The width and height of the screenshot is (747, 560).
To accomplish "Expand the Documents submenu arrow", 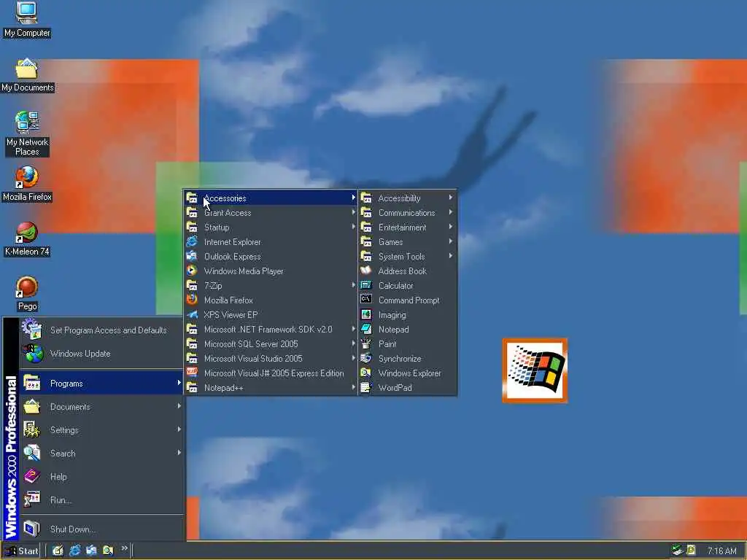I will click(179, 406).
